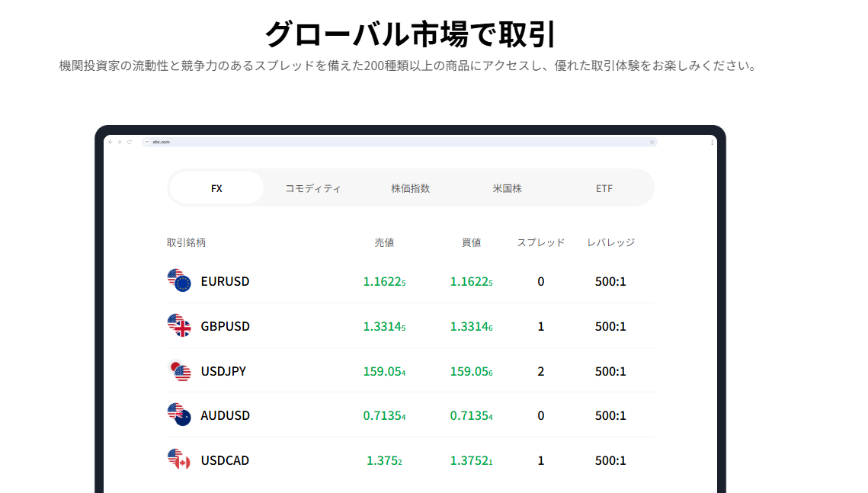The image size is (868, 493).
Task: Click GBPUSD sell price 1.33145
Action: pos(384,326)
